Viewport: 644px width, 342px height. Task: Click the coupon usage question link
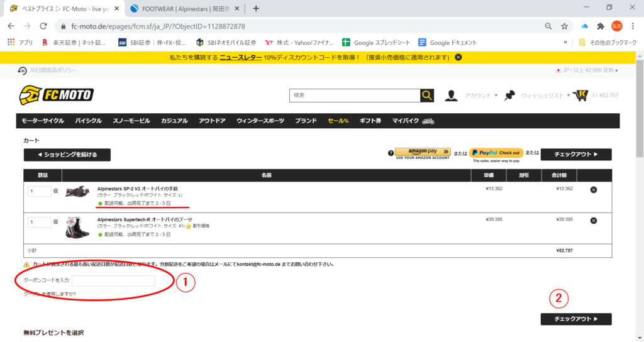point(50,294)
